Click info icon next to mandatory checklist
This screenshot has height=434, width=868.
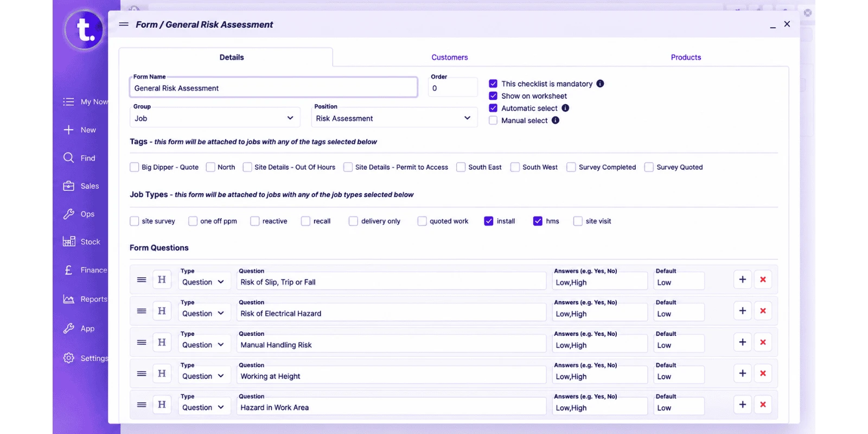tap(600, 84)
